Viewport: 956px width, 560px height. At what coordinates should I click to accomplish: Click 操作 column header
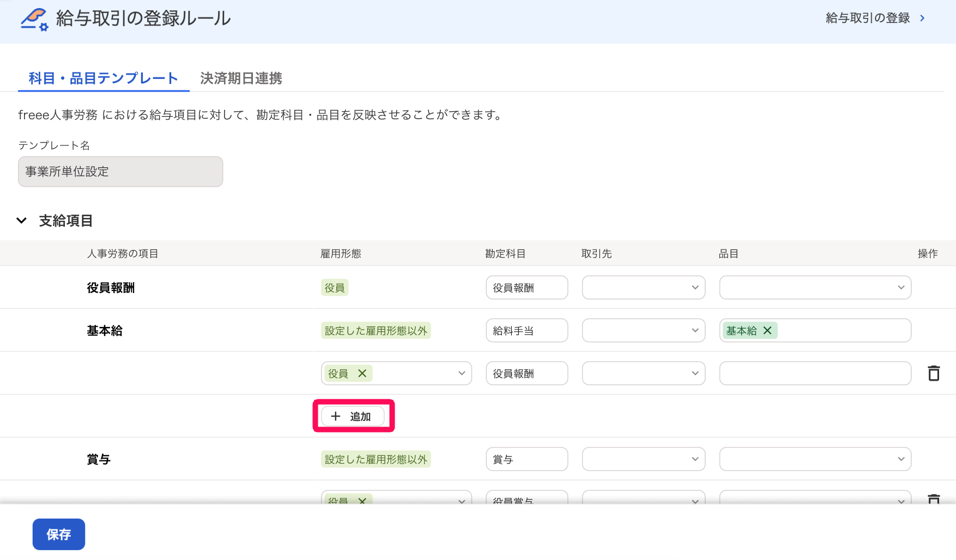[x=928, y=253]
